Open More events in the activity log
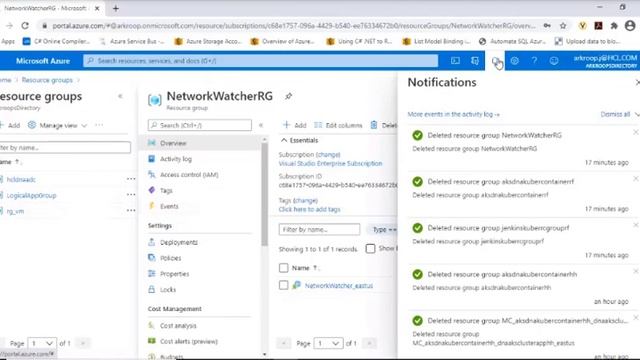 coord(453,114)
